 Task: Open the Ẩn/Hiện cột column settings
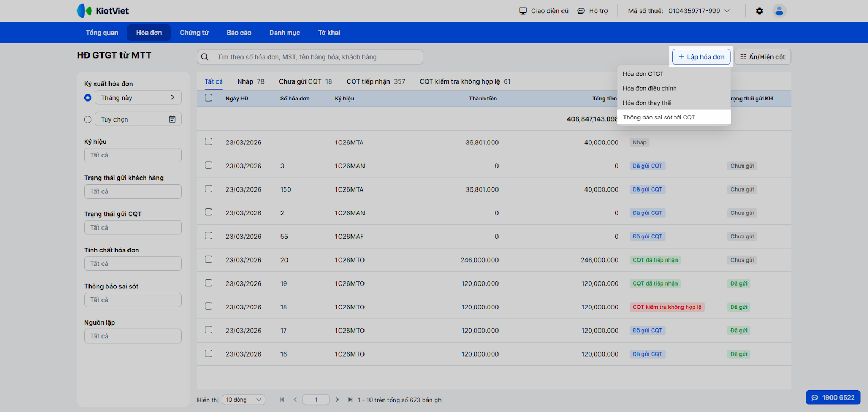click(762, 57)
